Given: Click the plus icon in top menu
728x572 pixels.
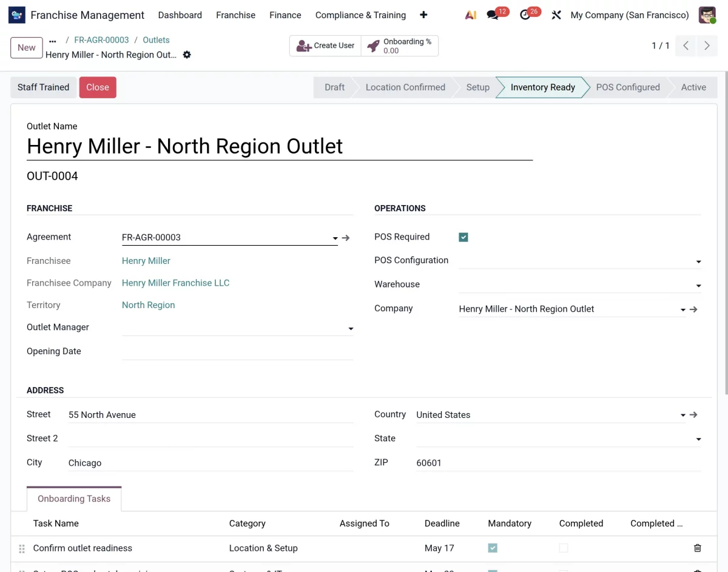Looking at the screenshot, I should [x=423, y=15].
